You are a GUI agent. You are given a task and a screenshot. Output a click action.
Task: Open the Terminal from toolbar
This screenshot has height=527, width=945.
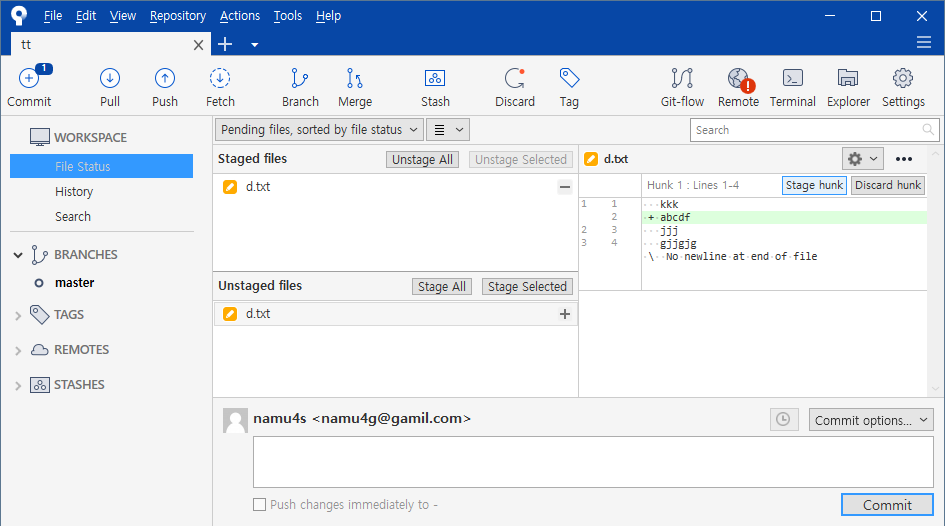(793, 86)
